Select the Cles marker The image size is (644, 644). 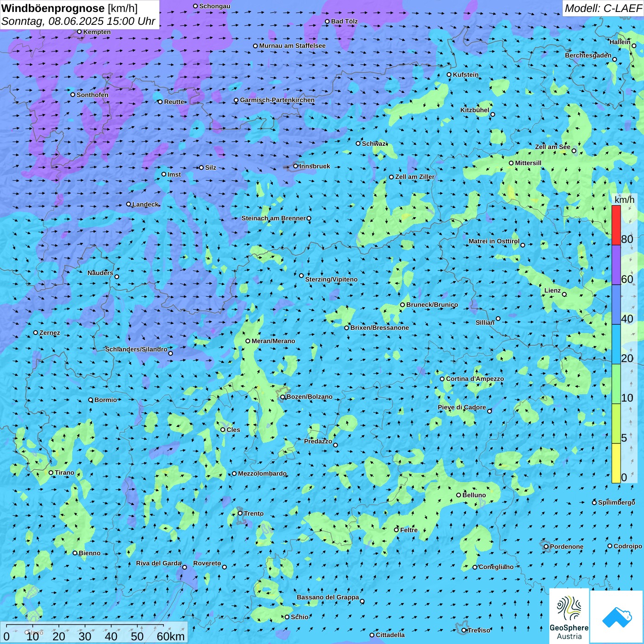(223, 430)
